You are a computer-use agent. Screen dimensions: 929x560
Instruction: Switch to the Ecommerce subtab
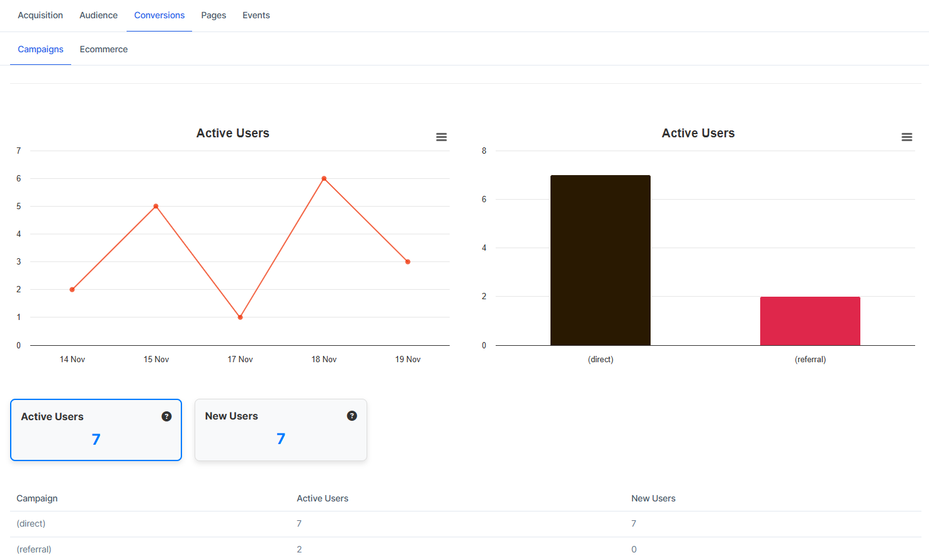pyautogui.click(x=103, y=49)
